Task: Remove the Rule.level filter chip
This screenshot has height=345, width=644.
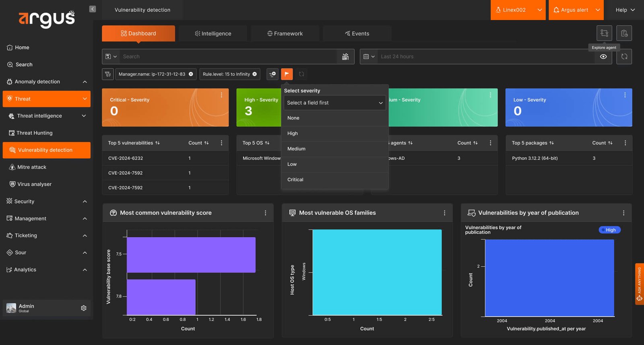Action: tap(254, 74)
